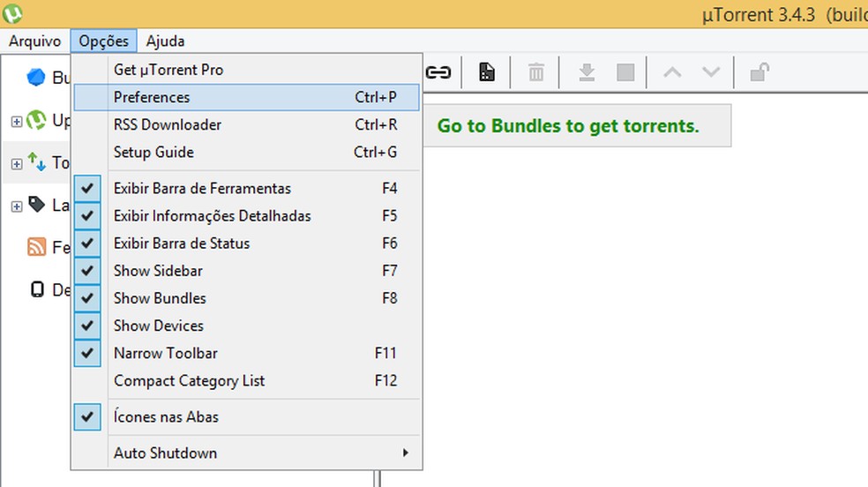Viewport: 868px width, 487px height.
Task: Click the µTorrent logo in title bar
Action: click(x=12, y=13)
